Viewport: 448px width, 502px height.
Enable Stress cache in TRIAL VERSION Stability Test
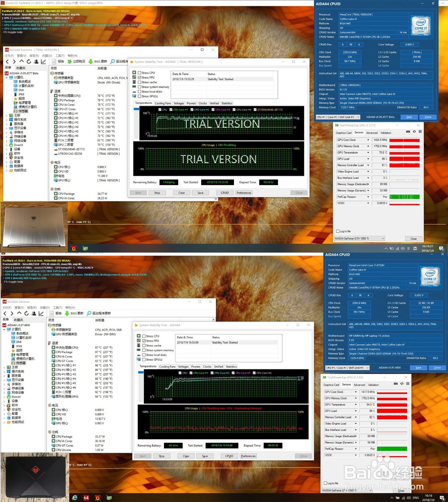point(139,82)
